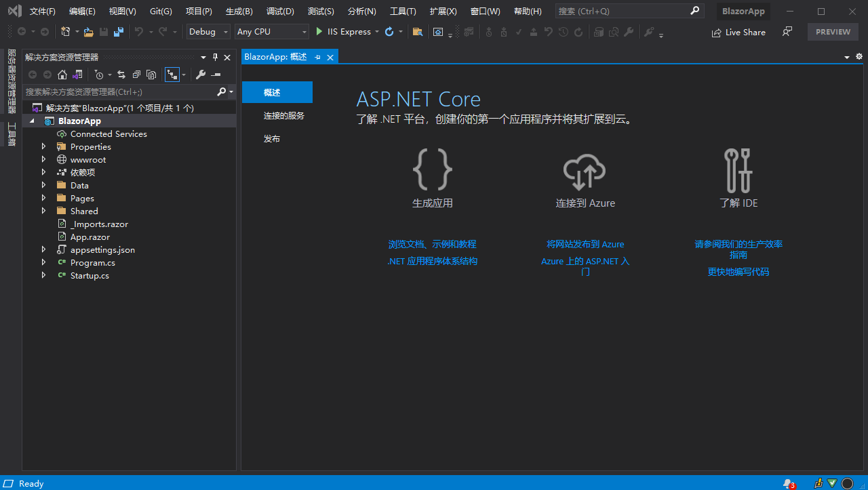
Task: Click the 连接到 Azure cloud icon
Action: point(585,171)
